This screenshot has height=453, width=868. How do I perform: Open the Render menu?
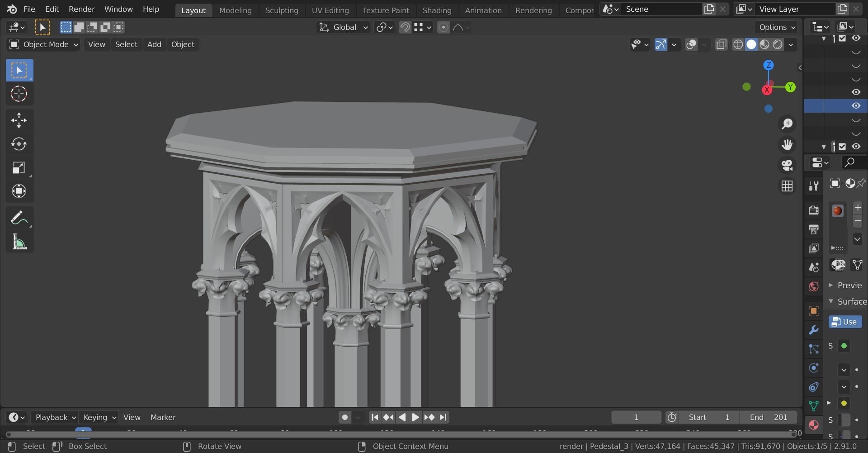[x=81, y=9]
